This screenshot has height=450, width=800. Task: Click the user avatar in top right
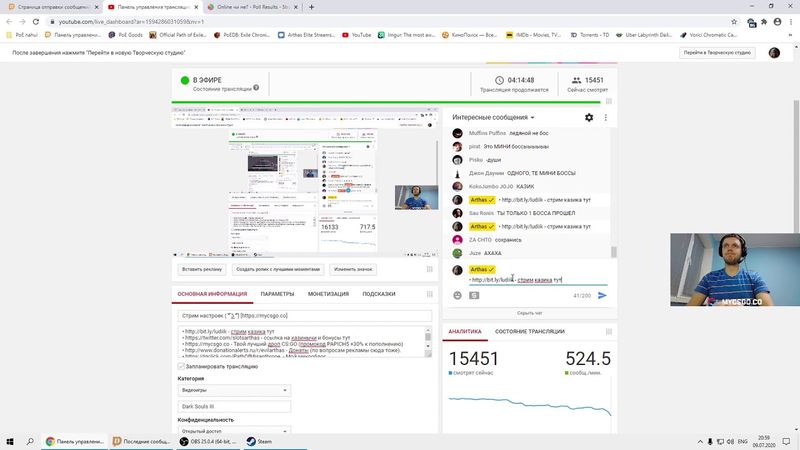point(774,52)
